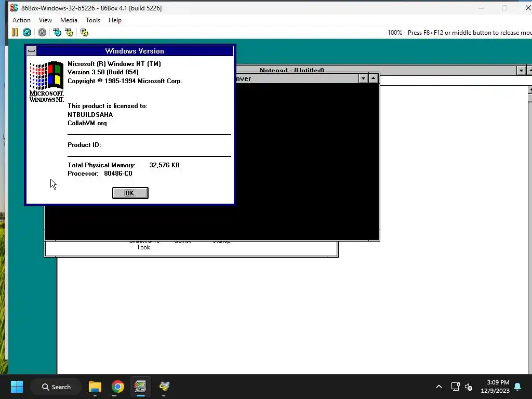
Task: Click the up arrow button on the black window
Action: point(373,79)
